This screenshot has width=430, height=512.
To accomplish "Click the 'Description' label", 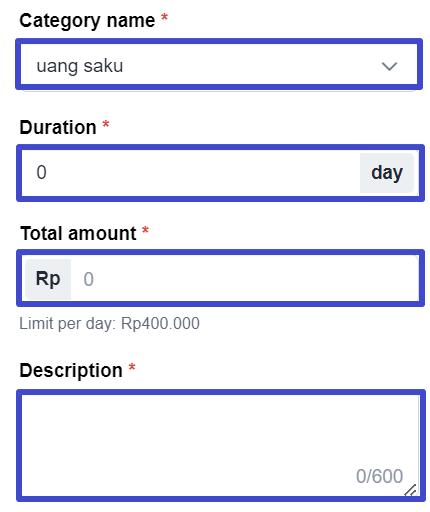I will point(71,370).
